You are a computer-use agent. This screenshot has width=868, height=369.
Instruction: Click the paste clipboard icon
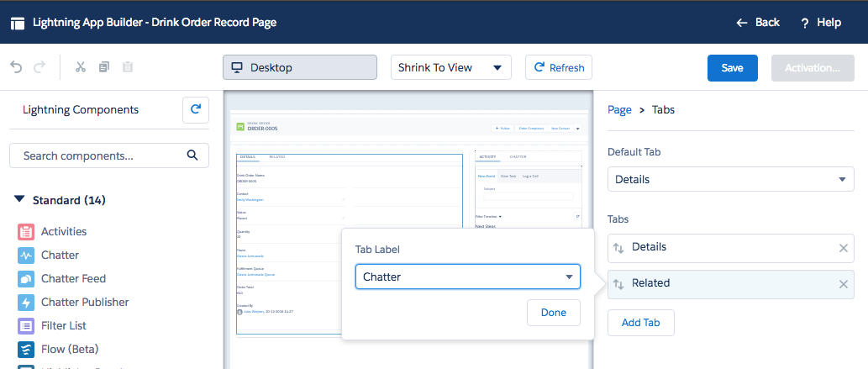point(128,67)
